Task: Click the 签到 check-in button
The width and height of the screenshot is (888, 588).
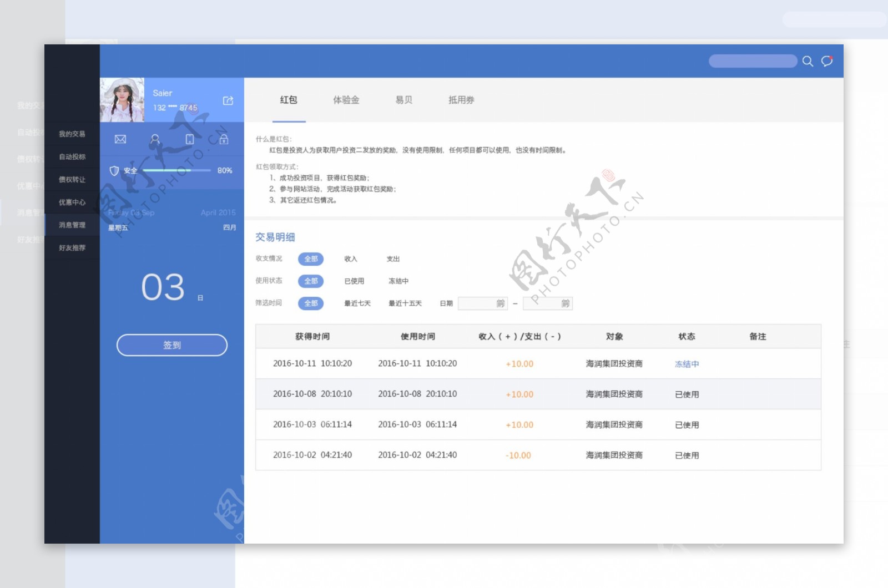Action: [172, 345]
